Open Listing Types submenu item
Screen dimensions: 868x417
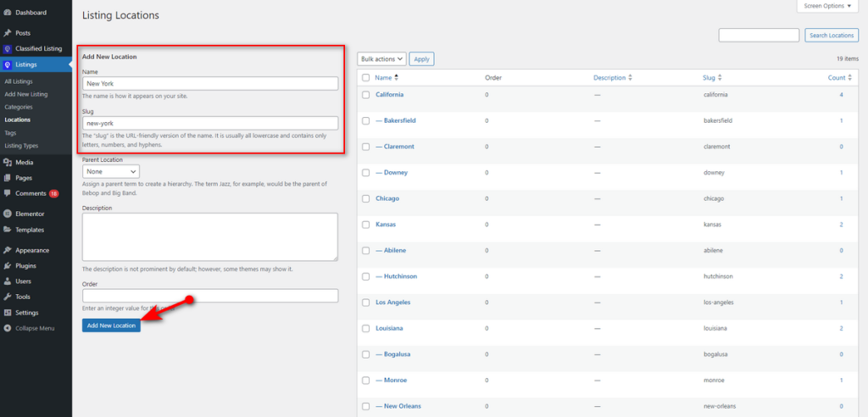pos(21,146)
